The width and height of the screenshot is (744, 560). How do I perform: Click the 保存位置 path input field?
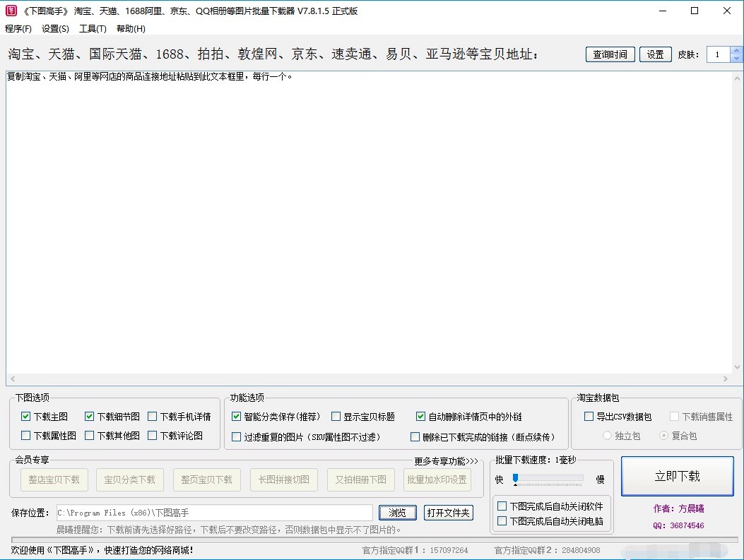coord(215,513)
